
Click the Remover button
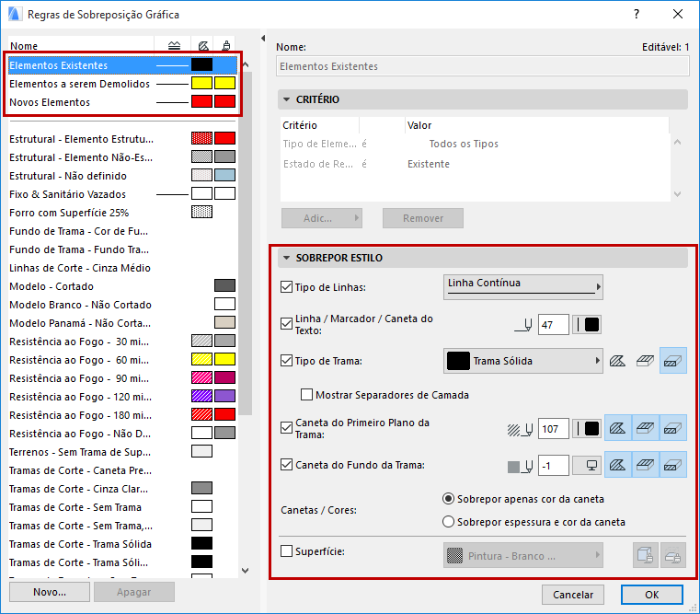pos(423,218)
